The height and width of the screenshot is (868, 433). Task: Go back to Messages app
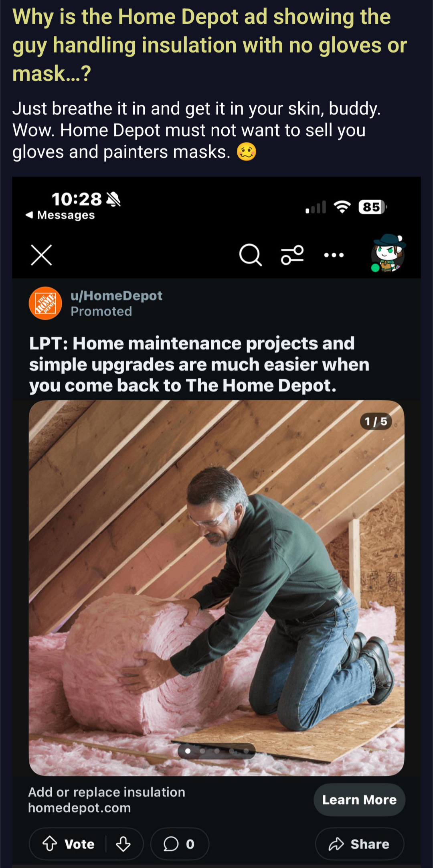60,215
